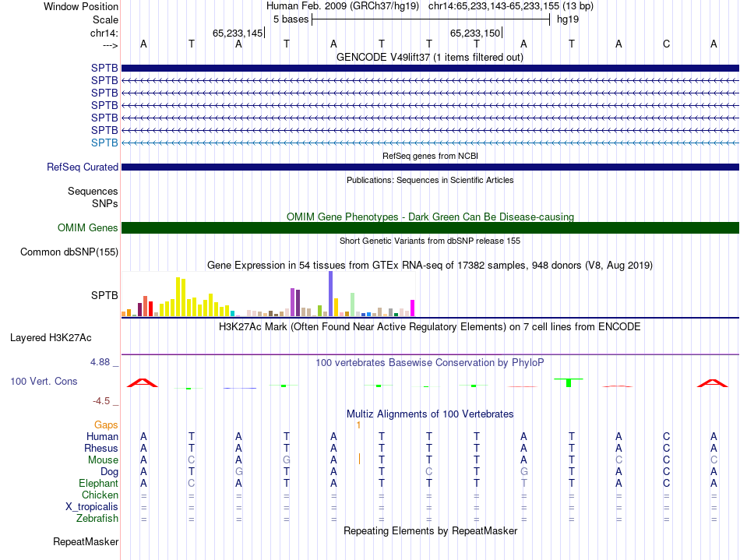The width and height of the screenshot is (740, 560).
Task: Click the Mouse G mismatch base
Action: tap(287, 460)
